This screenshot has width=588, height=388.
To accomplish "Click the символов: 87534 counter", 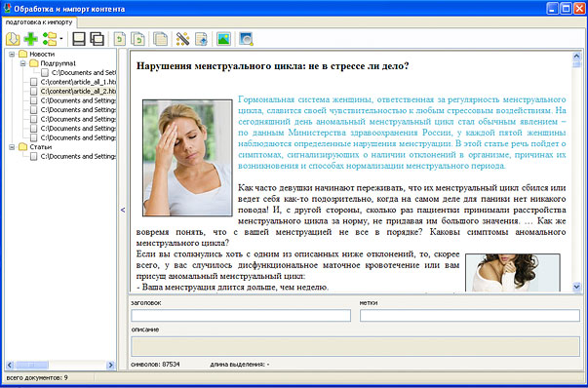I will 155,364.
